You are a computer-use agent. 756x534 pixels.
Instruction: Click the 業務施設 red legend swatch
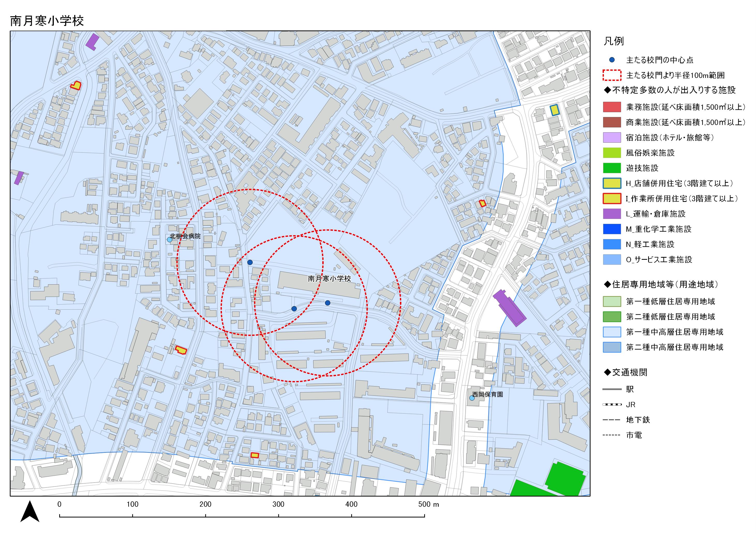612,107
